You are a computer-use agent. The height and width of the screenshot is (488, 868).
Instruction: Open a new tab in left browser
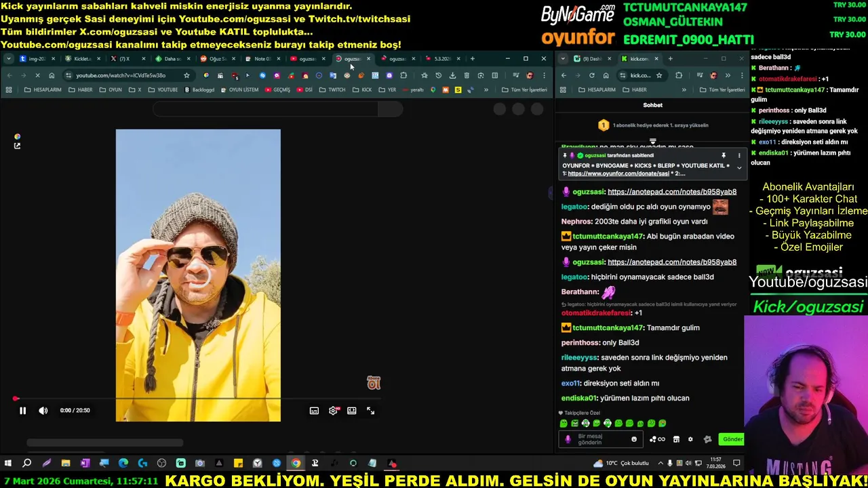[x=473, y=59]
